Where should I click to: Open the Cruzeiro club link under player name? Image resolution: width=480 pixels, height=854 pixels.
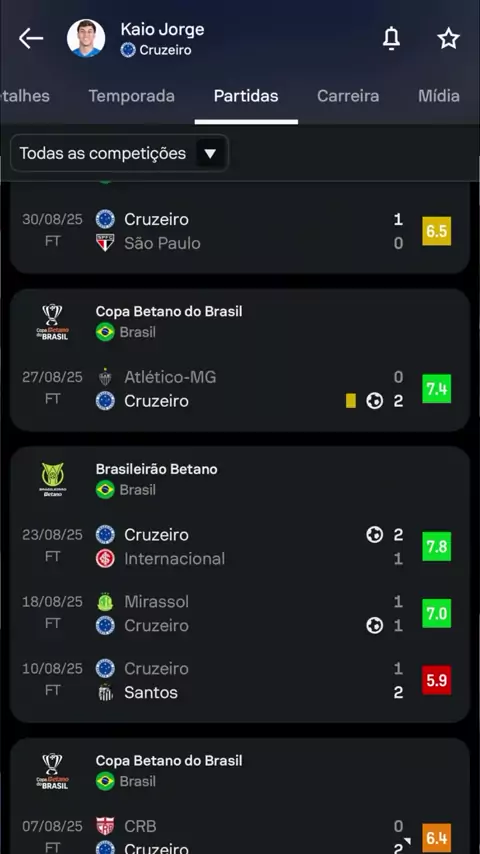click(156, 50)
